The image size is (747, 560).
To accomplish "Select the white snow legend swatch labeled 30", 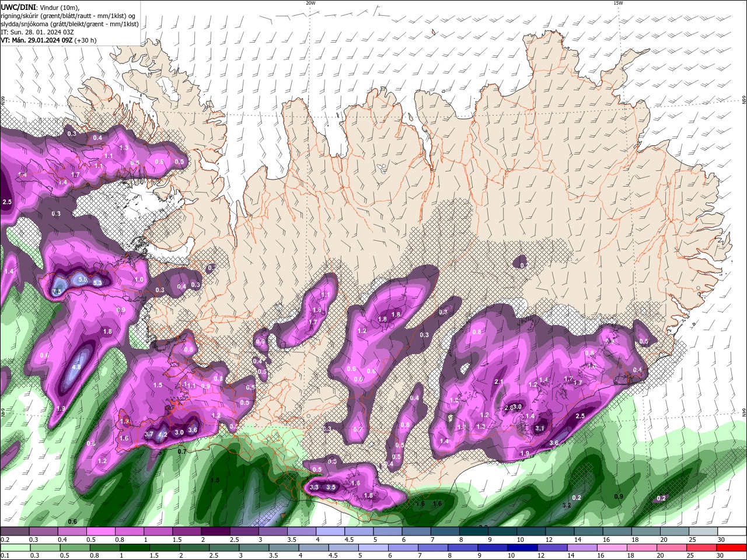I will (x=732, y=531).
